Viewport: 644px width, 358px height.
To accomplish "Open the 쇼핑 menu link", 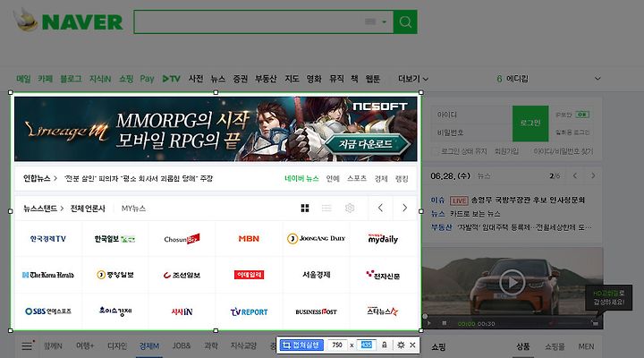I will coord(126,79).
